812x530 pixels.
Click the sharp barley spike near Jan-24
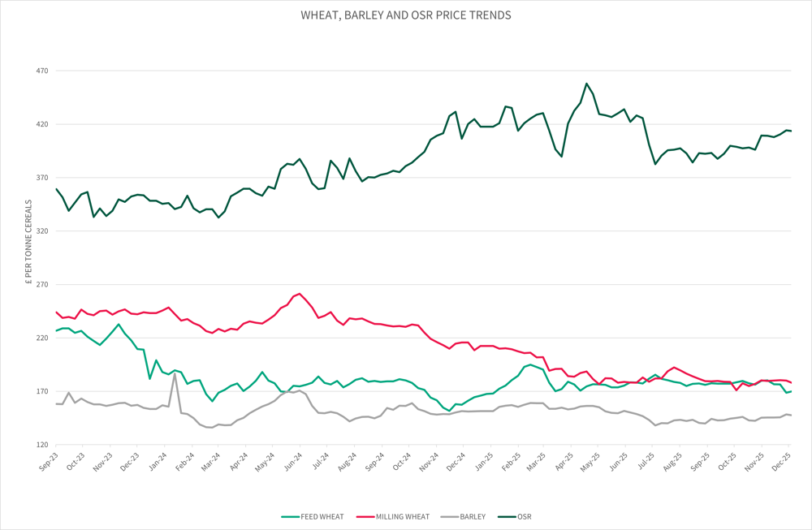tap(175, 374)
